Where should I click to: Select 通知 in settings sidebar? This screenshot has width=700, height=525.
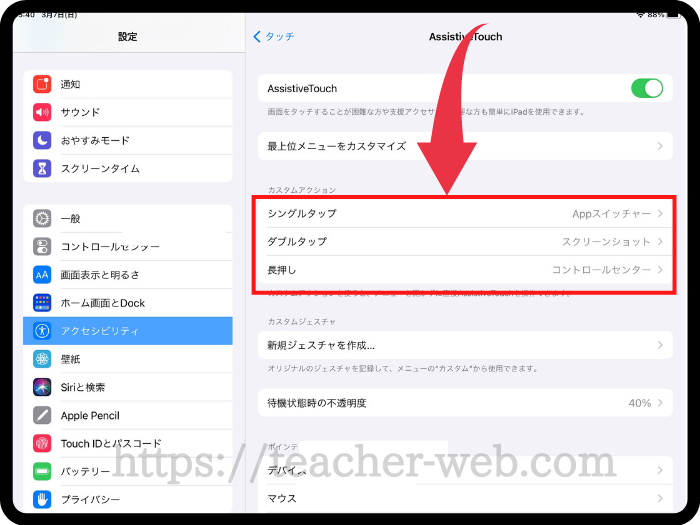tap(128, 84)
